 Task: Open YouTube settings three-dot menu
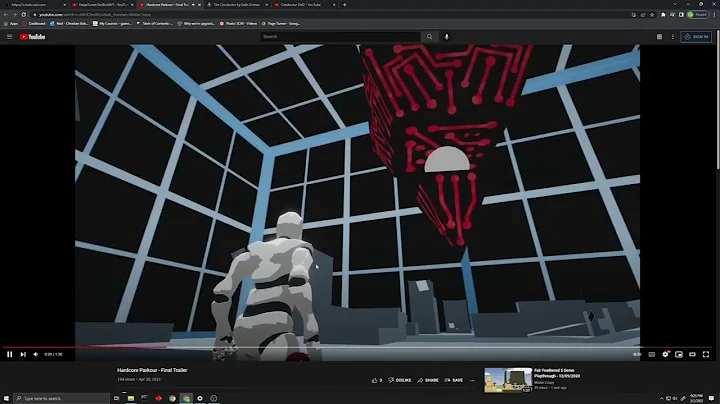pyautogui.click(x=673, y=37)
